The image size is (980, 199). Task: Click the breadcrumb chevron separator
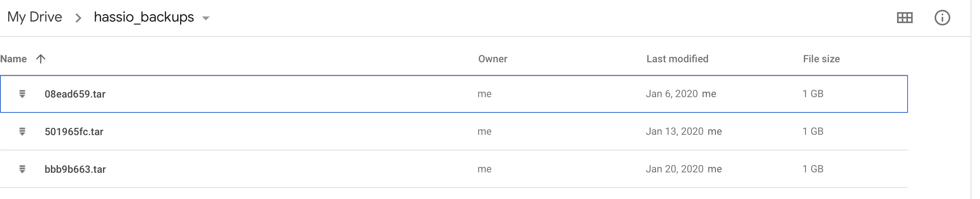(x=78, y=18)
